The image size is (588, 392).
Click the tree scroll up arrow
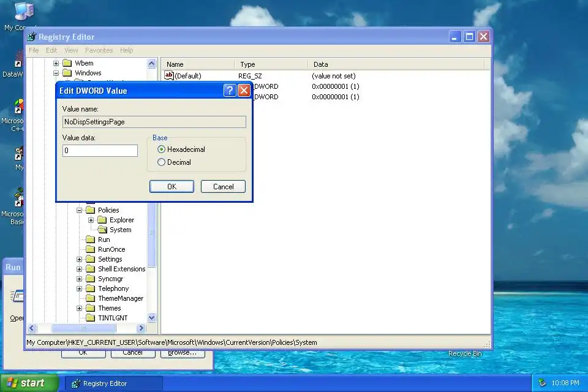click(x=151, y=64)
